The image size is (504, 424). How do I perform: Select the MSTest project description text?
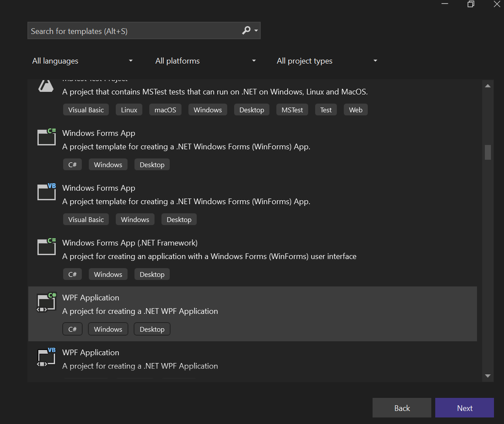[215, 92]
